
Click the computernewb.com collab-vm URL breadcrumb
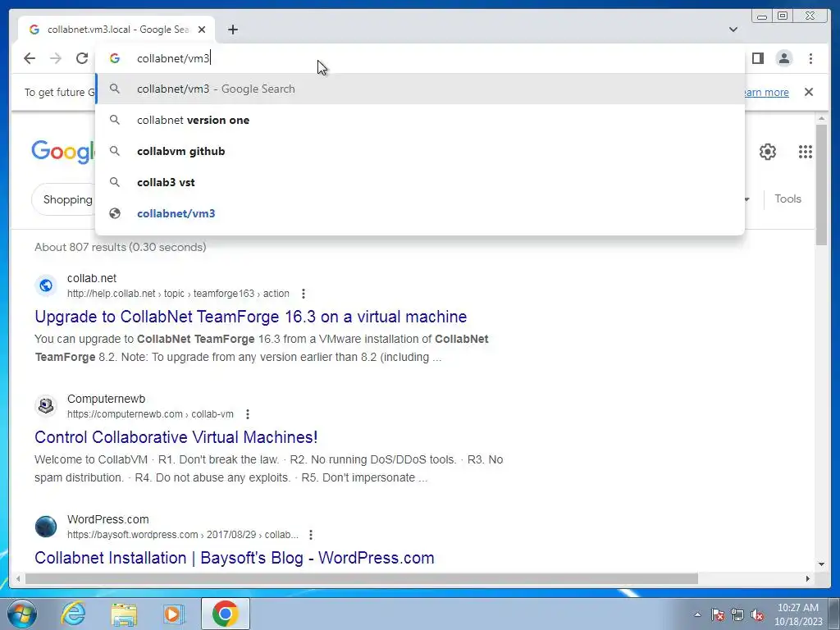[x=150, y=414]
